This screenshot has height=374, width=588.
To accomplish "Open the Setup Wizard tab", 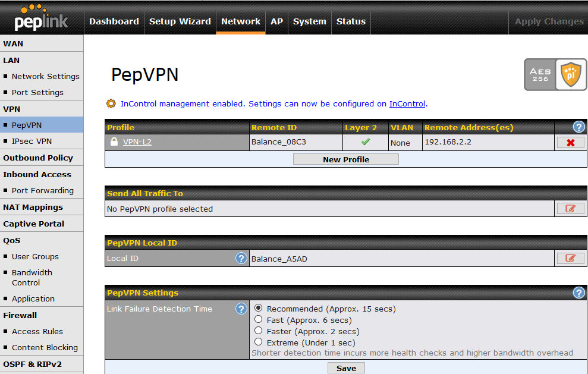I will [x=180, y=22].
